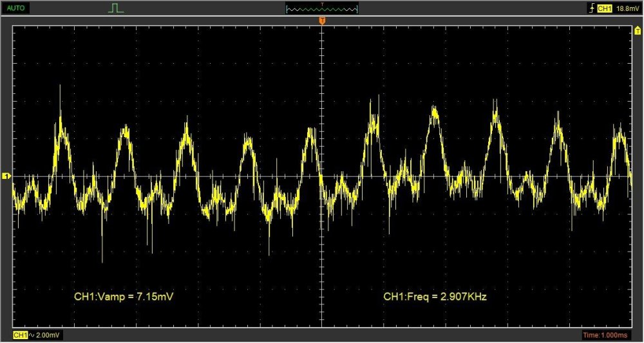Click the yellow CH1 trigger source badge
Screen dimensions: 644x343
point(603,8)
